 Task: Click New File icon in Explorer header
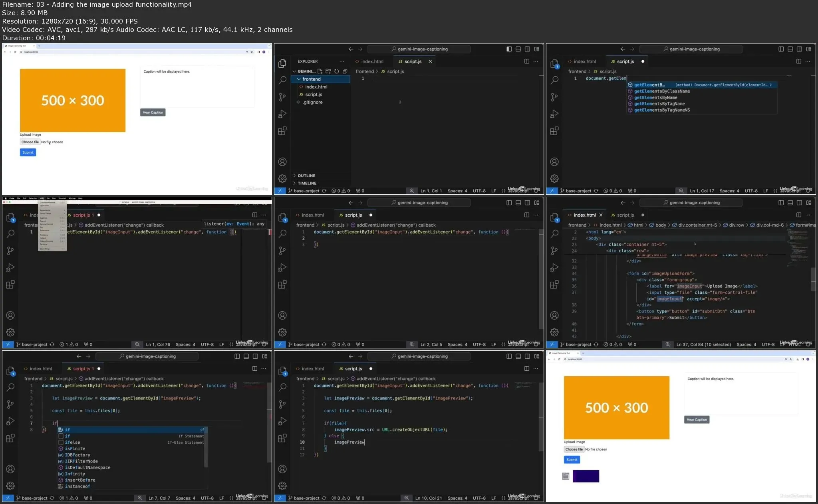(320, 71)
